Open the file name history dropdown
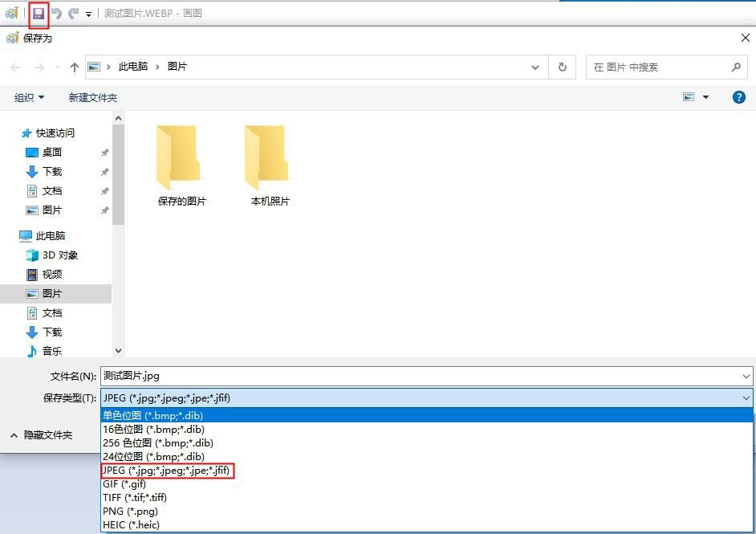This screenshot has width=756, height=534. pos(745,375)
